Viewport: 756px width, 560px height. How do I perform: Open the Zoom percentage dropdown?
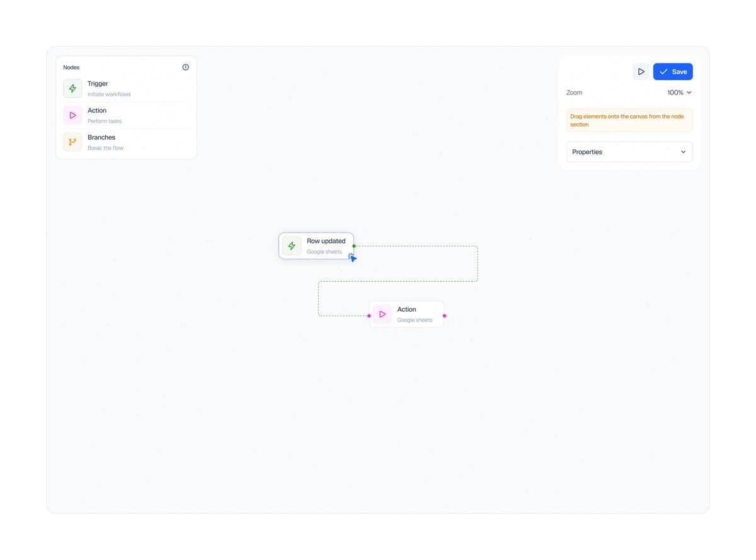point(679,93)
